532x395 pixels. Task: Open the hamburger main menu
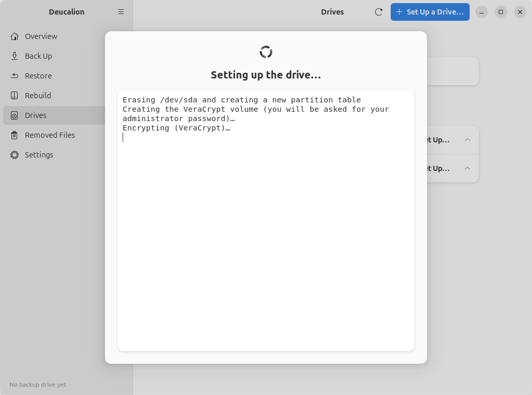point(121,12)
